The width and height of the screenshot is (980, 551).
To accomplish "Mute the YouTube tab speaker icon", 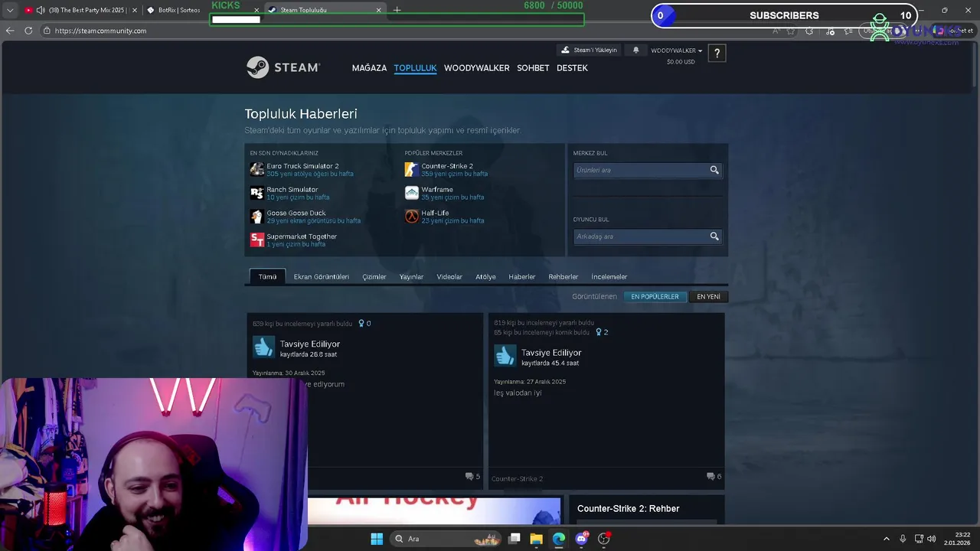I will [x=41, y=10].
